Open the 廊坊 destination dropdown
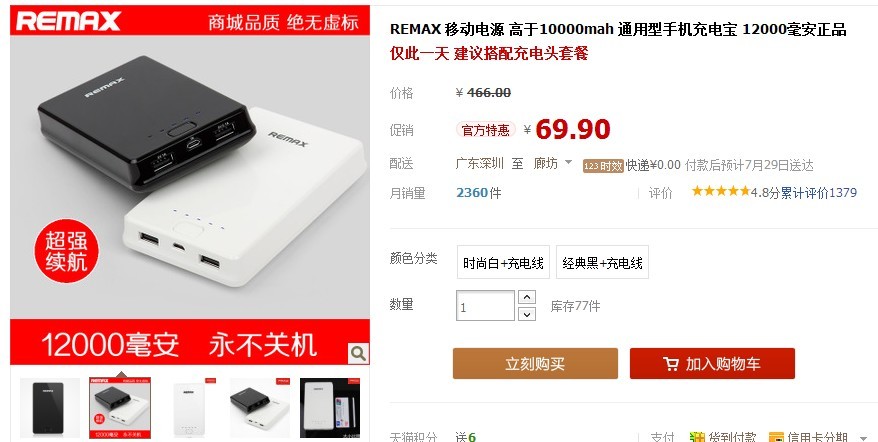Viewport: 878px width, 442px height. pyautogui.click(x=553, y=164)
